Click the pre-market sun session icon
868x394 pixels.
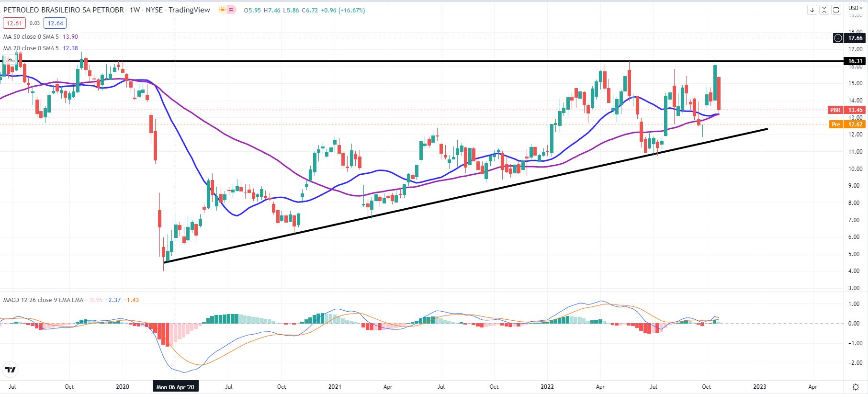coord(223,10)
